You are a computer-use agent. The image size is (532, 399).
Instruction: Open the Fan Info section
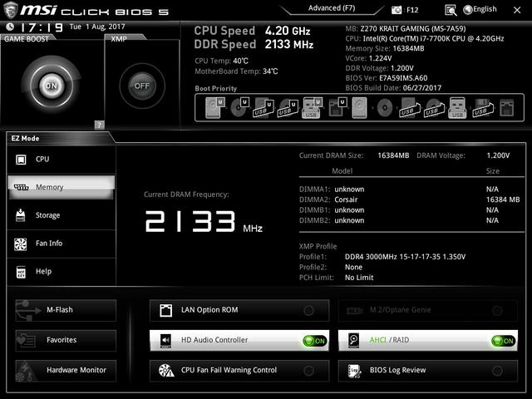pos(62,244)
